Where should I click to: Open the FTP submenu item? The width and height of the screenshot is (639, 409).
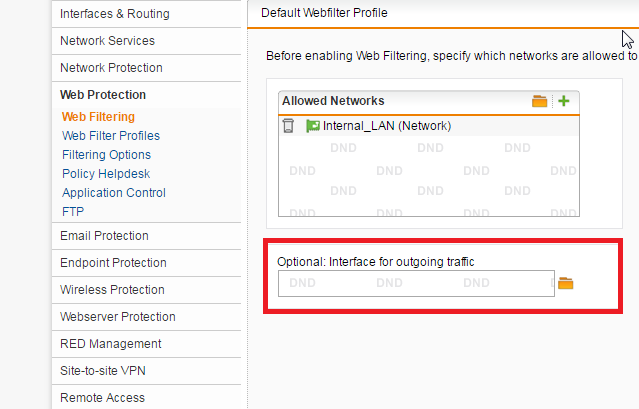point(73,212)
